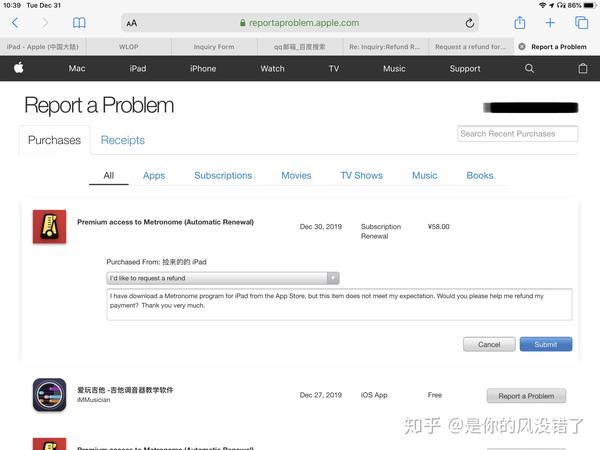Click the guitar tuner app icon
This screenshot has height=450, width=600.
click(x=49, y=395)
